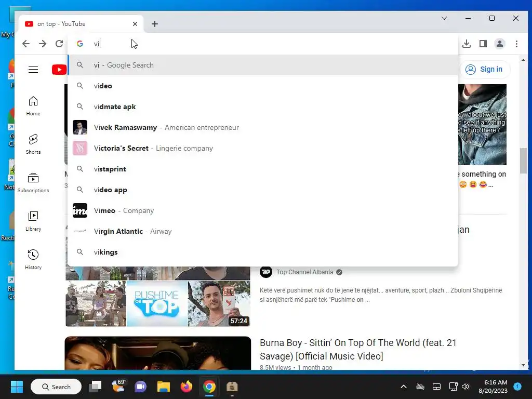Screen dimensions: 532x399
Task: Open a new tab with plus button
Action: point(155,24)
